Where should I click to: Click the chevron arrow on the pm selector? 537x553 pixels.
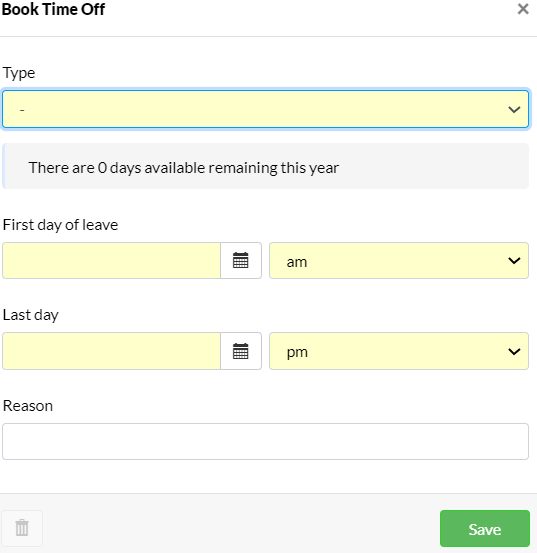tap(514, 351)
